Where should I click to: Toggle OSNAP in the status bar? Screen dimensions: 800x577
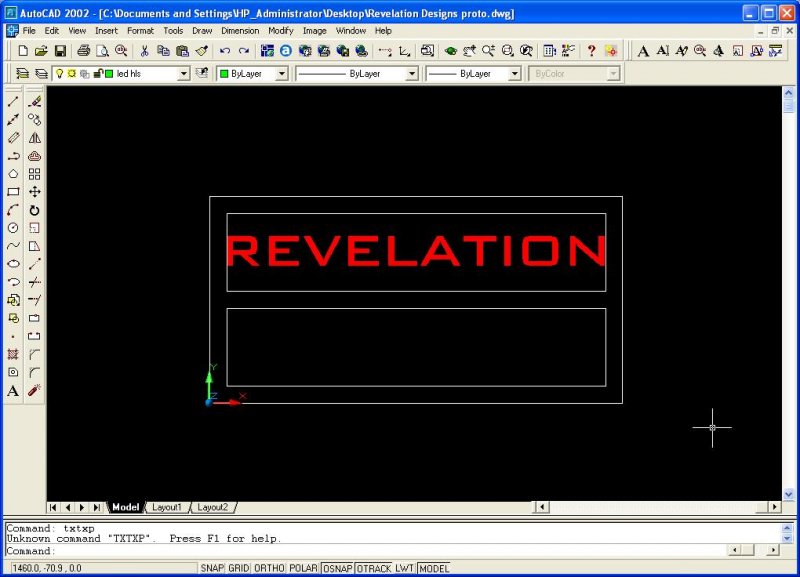(337, 568)
